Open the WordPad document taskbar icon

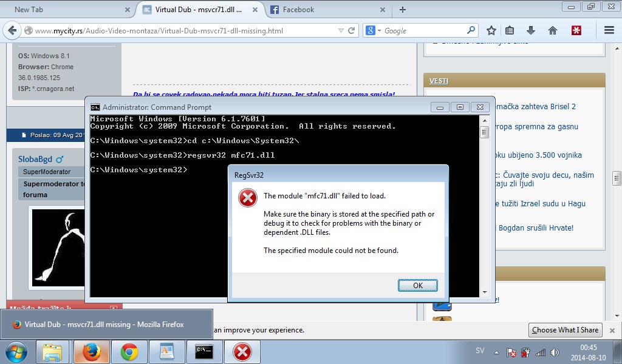pos(166,352)
